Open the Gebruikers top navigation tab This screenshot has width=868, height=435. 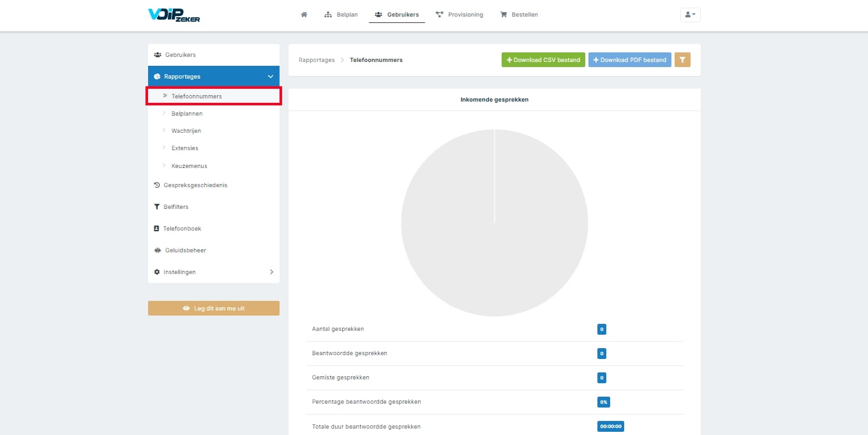[397, 14]
